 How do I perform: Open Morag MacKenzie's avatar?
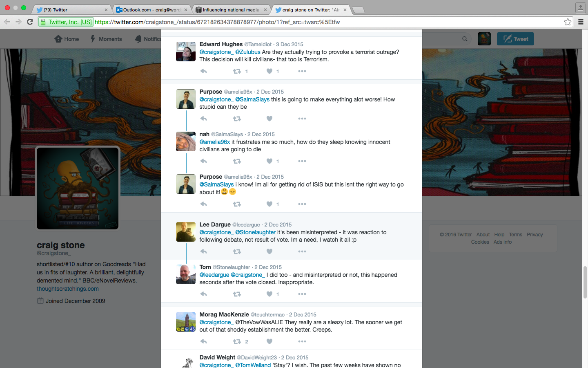(186, 322)
